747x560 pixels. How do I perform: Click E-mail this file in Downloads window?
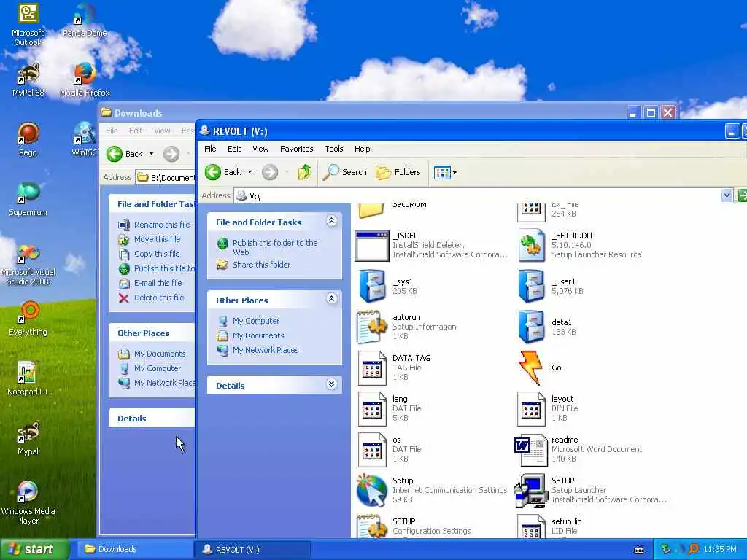pyautogui.click(x=158, y=283)
